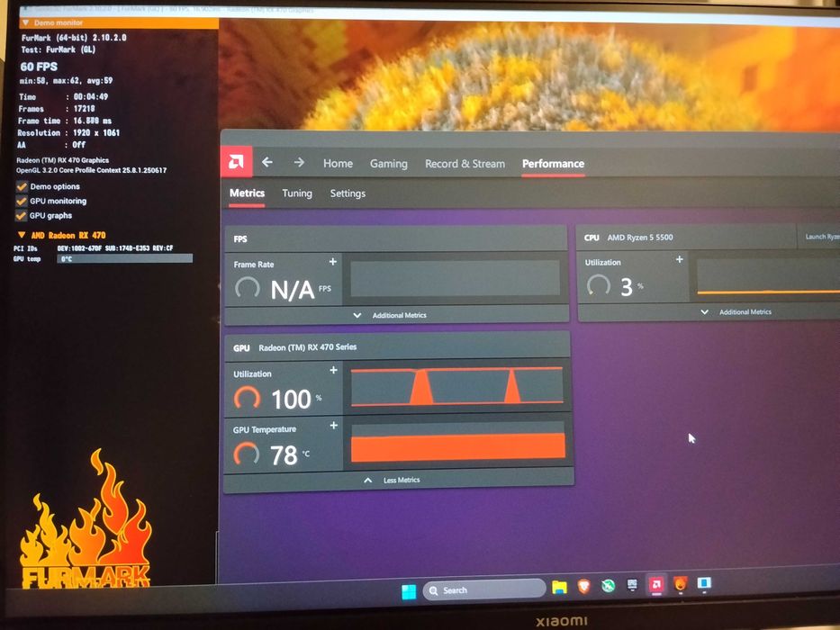Viewport: 840px width, 630px height.
Task: Click the Frame Rate graph area
Action: [455, 278]
